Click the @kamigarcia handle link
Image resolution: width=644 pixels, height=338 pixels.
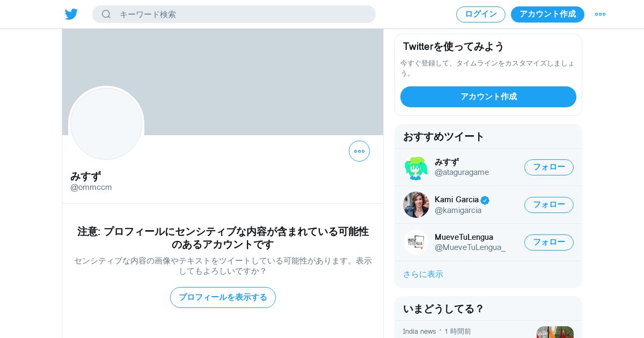(458, 210)
